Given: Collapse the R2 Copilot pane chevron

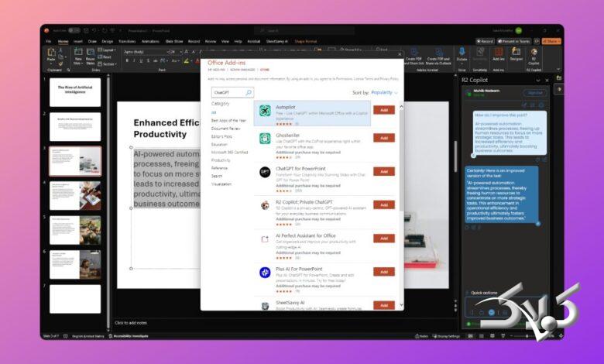Looking at the screenshot, I should click(x=538, y=80).
